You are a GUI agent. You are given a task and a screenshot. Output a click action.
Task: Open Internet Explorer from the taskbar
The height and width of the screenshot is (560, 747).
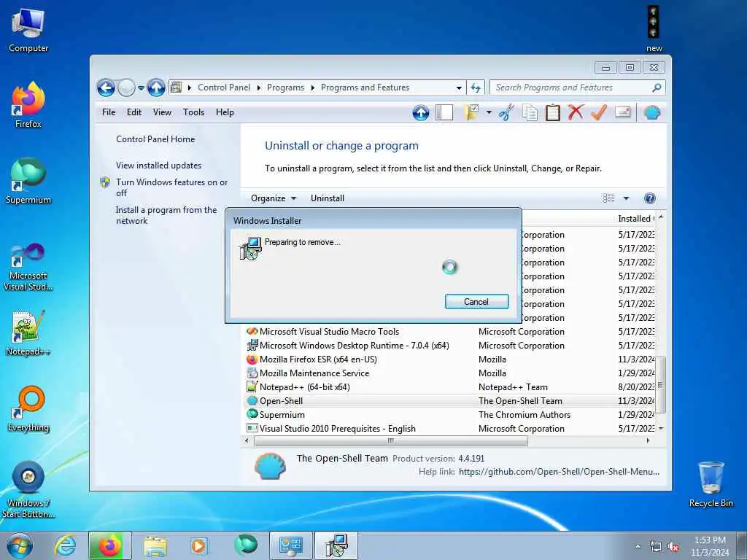click(65, 545)
